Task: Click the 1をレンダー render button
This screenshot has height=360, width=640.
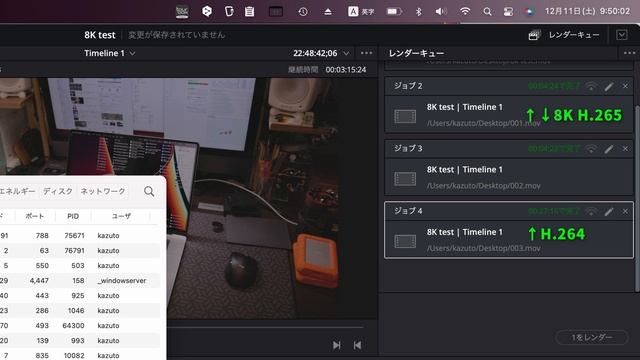Action: tap(592, 338)
